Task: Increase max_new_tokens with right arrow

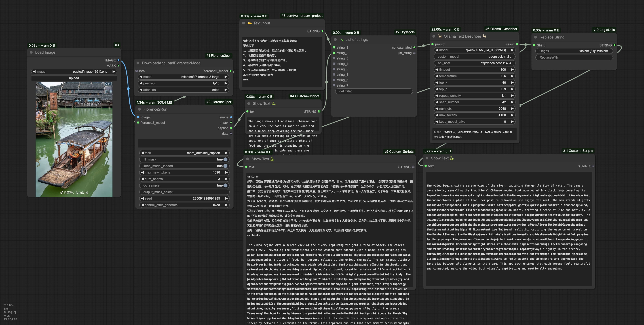Action: click(x=226, y=172)
